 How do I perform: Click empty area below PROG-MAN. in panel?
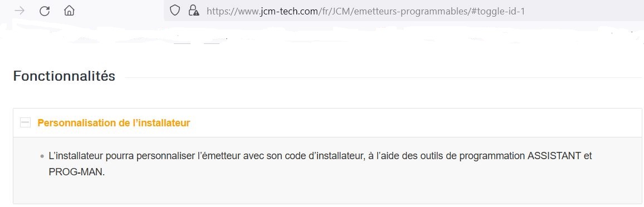tap(328, 191)
